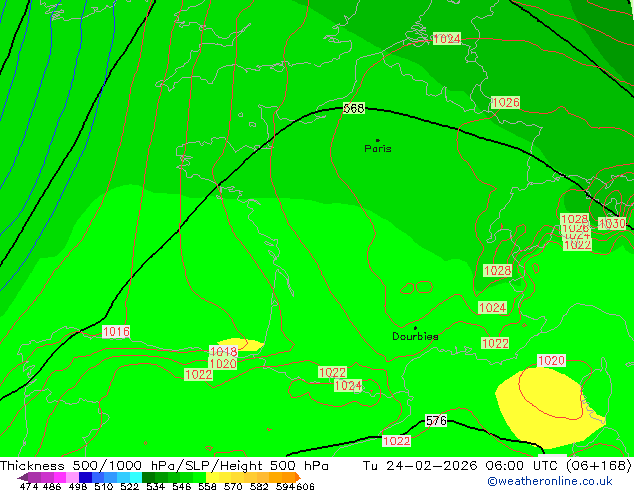Click the legend value 522
This screenshot has height=490, width=634.
tap(129, 486)
